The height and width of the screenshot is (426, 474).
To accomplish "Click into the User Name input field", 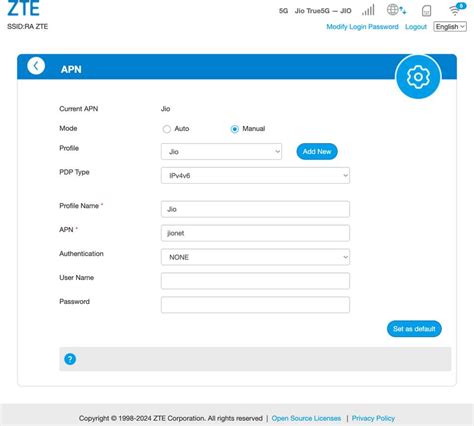I will [255, 281].
